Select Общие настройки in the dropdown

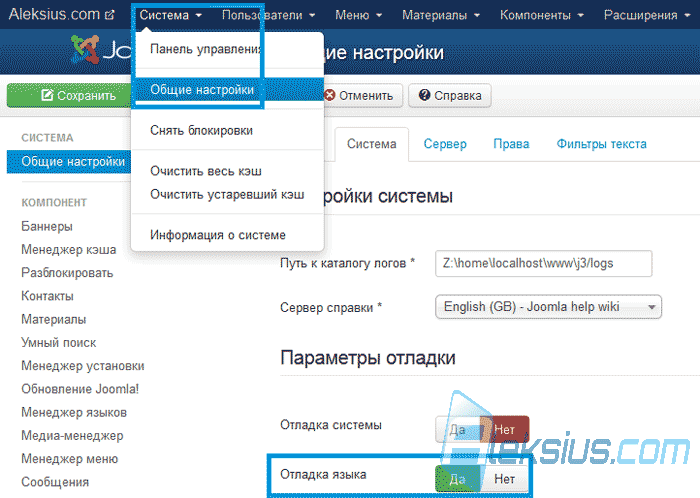pyautogui.click(x=227, y=90)
